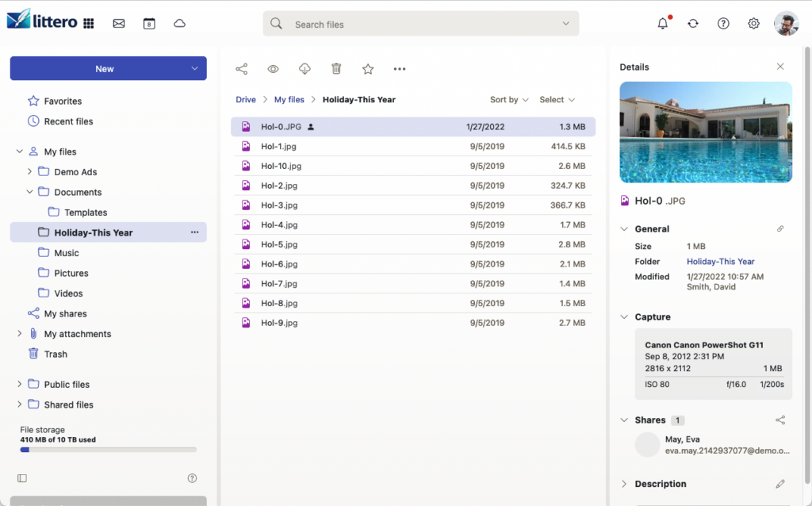Open the app launcher grid icon
This screenshot has width=812, height=506.
click(x=89, y=24)
